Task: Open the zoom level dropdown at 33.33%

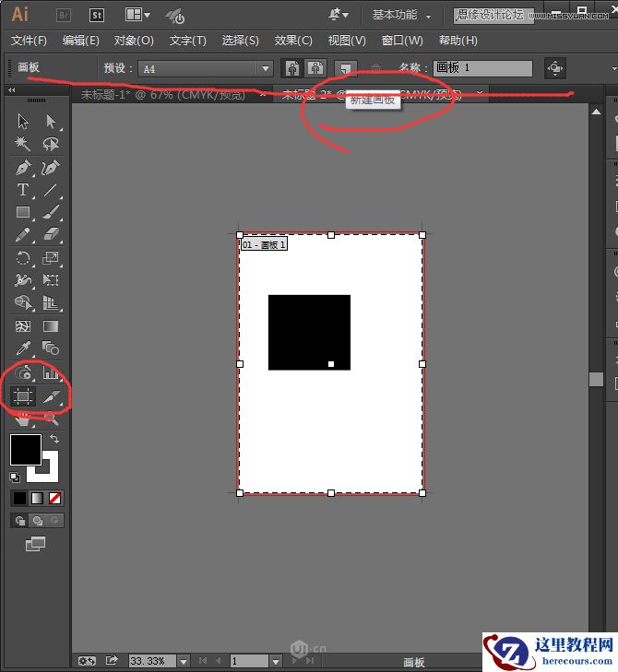Action: (x=184, y=661)
